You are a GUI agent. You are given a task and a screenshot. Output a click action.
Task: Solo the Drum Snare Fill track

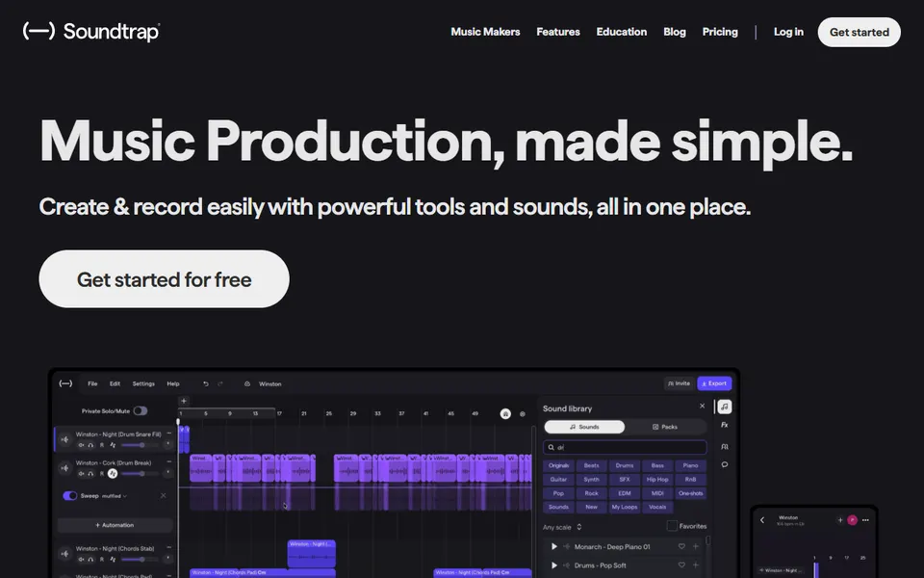point(90,445)
